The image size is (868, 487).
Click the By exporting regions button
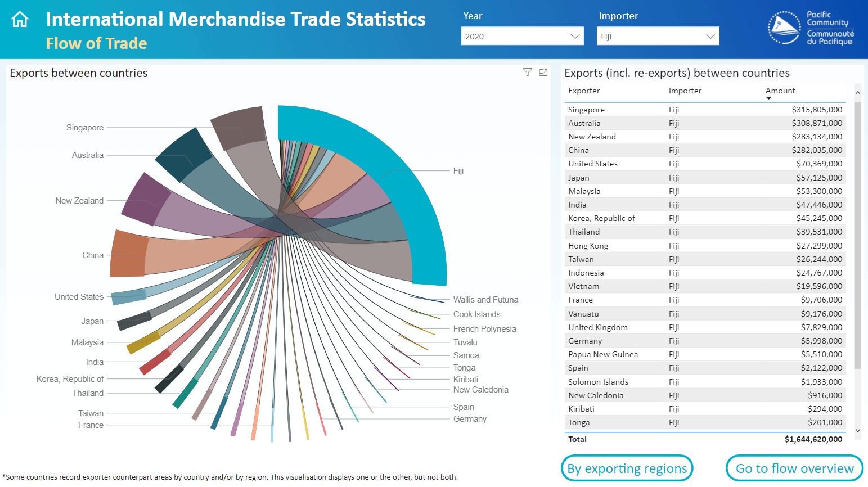[x=627, y=468]
